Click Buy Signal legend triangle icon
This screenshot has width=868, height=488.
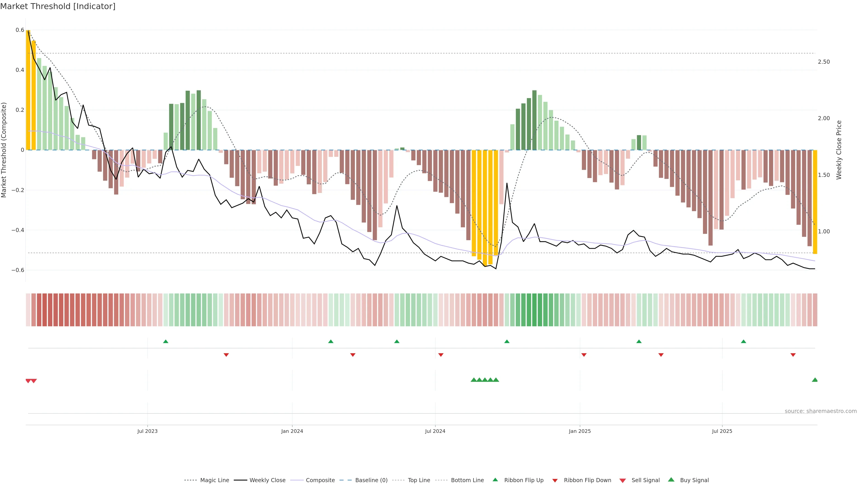click(671, 480)
